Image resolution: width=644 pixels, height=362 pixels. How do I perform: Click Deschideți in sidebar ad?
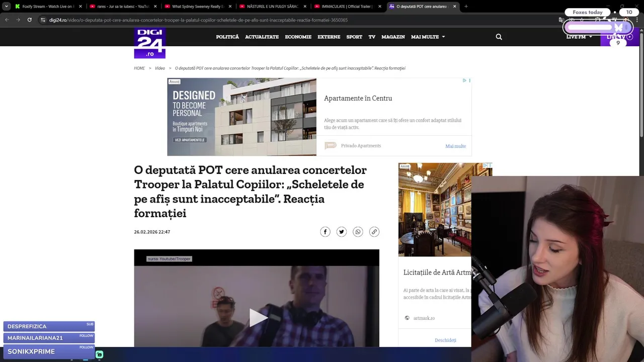point(445,340)
